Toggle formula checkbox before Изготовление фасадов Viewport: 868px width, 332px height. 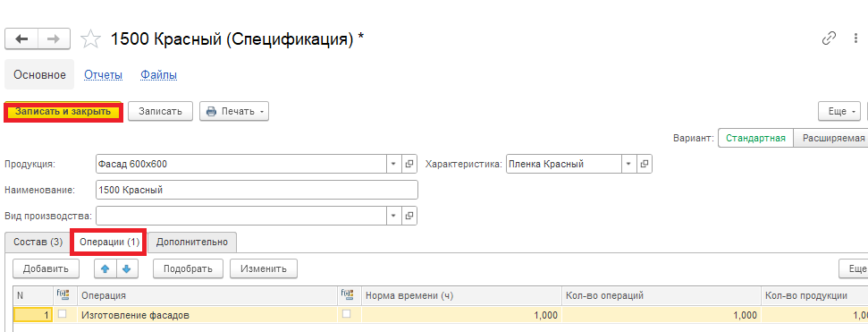point(62,314)
